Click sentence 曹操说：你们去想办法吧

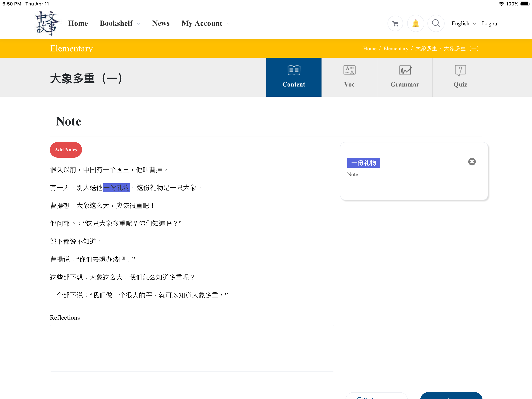pyautogui.click(x=93, y=259)
